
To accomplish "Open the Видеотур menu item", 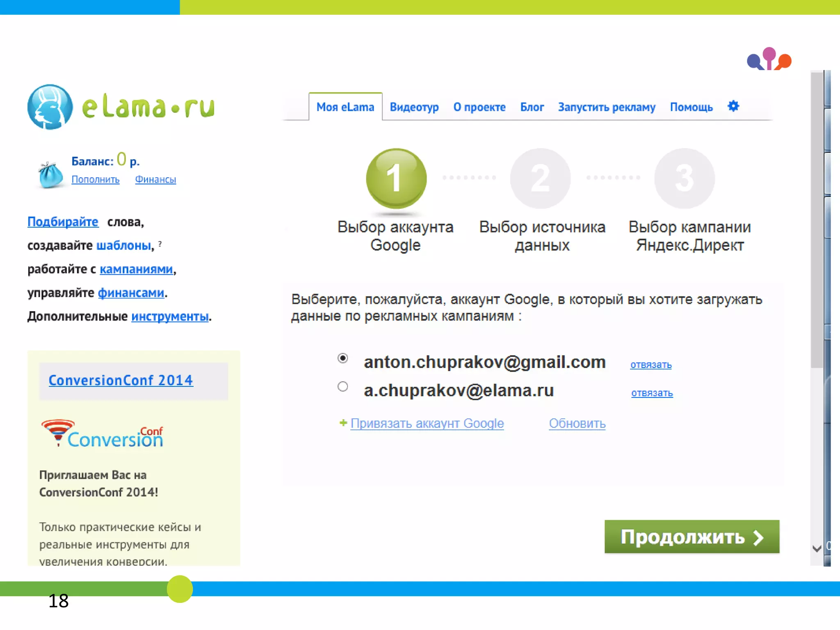I will 414,107.
